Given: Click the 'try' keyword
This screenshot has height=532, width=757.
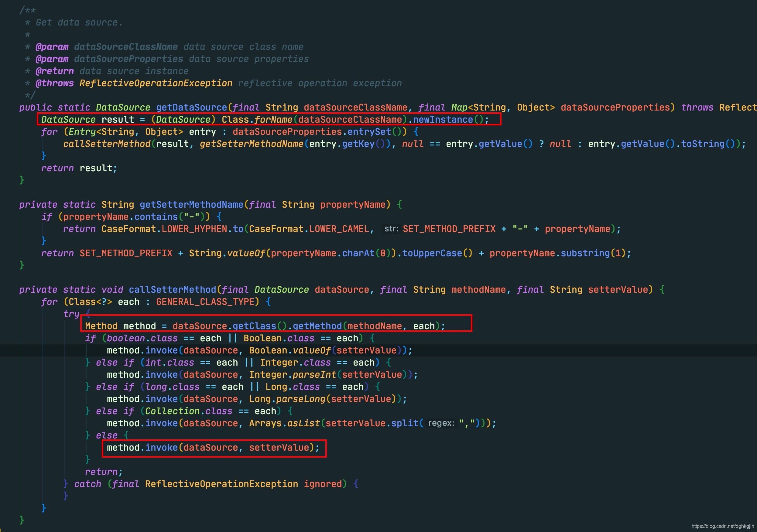Looking at the screenshot, I should (71, 314).
